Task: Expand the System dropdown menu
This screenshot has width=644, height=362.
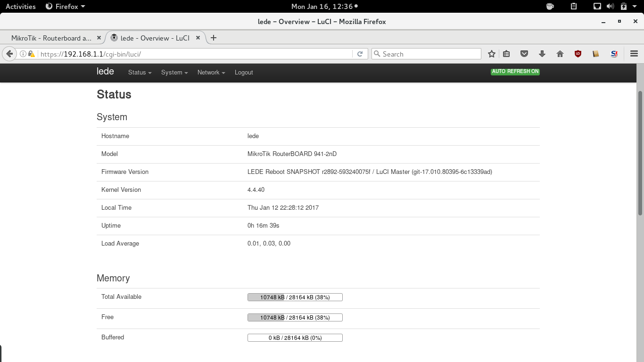Action: pos(174,73)
